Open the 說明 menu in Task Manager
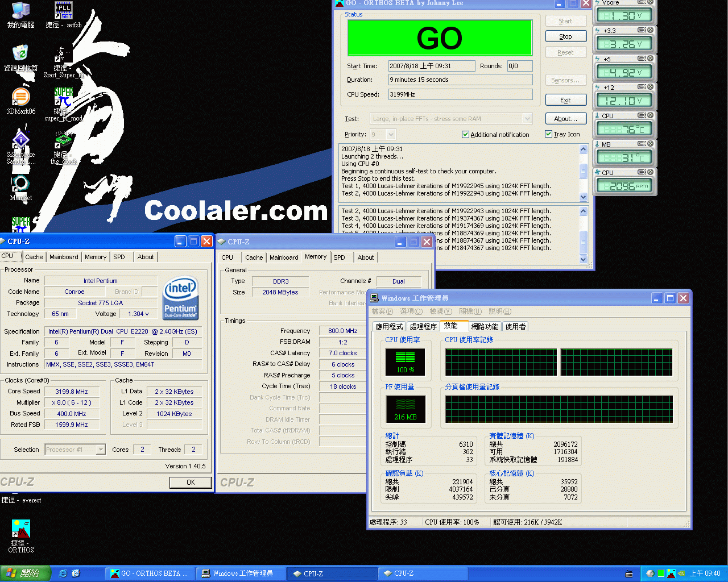 [500, 311]
